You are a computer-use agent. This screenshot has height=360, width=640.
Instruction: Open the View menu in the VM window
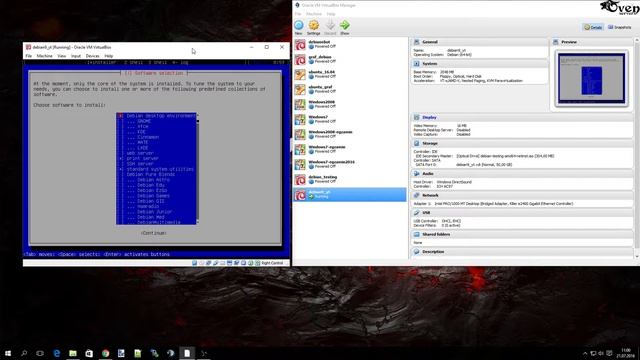point(62,56)
